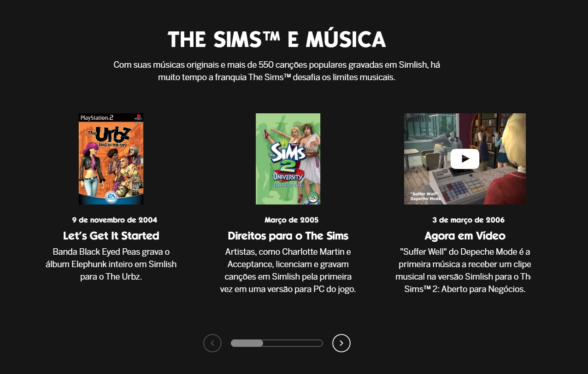Screen dimensions: 588x374
Task: Click the empty part of carousel progress track
Action: [x=293, y=343]
